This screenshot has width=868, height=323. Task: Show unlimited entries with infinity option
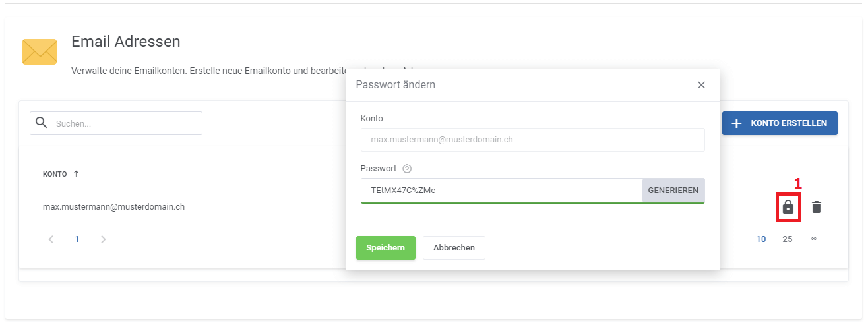point(814,239)
